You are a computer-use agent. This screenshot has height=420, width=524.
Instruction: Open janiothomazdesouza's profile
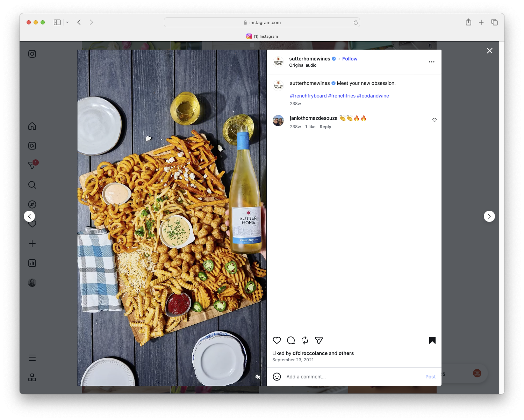(314, 118)
